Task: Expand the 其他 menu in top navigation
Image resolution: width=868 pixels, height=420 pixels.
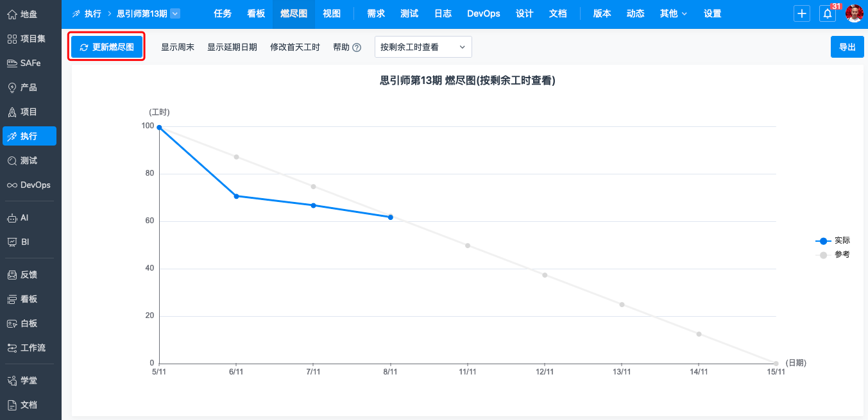Action: (x=673, y=13)
